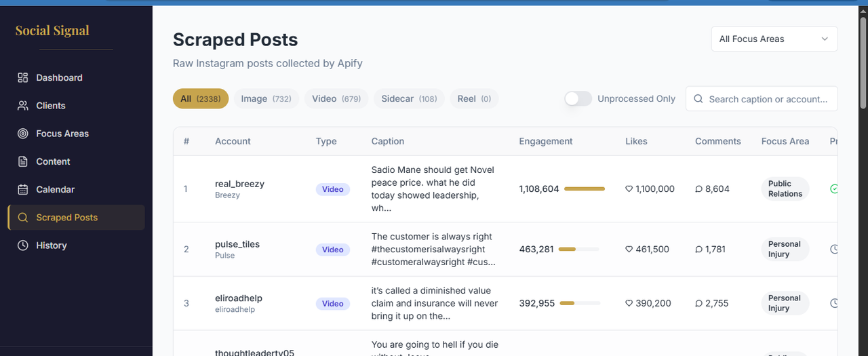Click the Scraped Posts magnifier icon
This screenshot has height=356, width=868.
click(x=23, y=218)
